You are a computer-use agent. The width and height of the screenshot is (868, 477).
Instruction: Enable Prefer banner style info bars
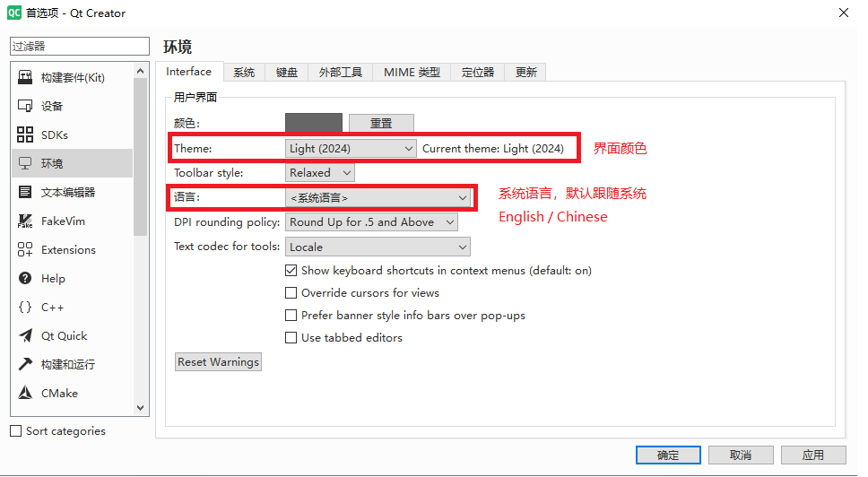point(291,316)
